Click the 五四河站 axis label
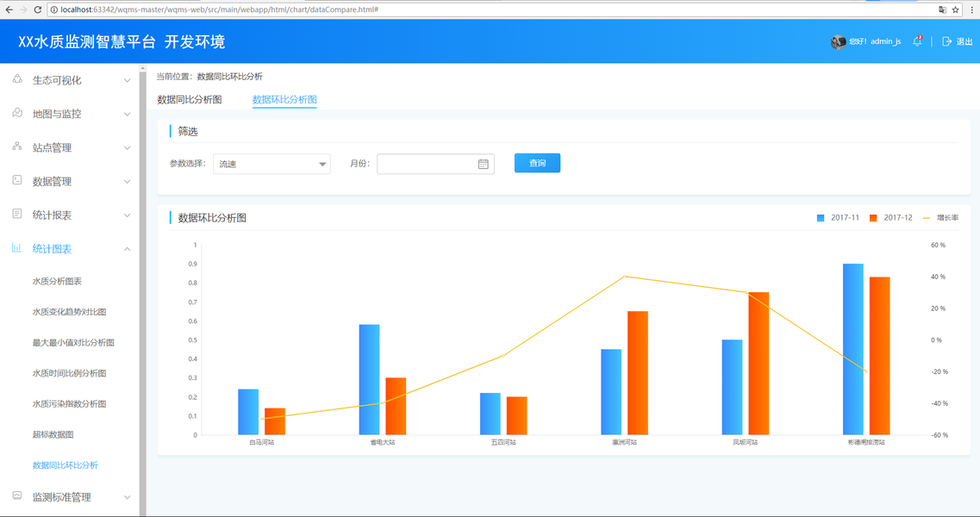The image size is (980, 517). tap(503, 442)
